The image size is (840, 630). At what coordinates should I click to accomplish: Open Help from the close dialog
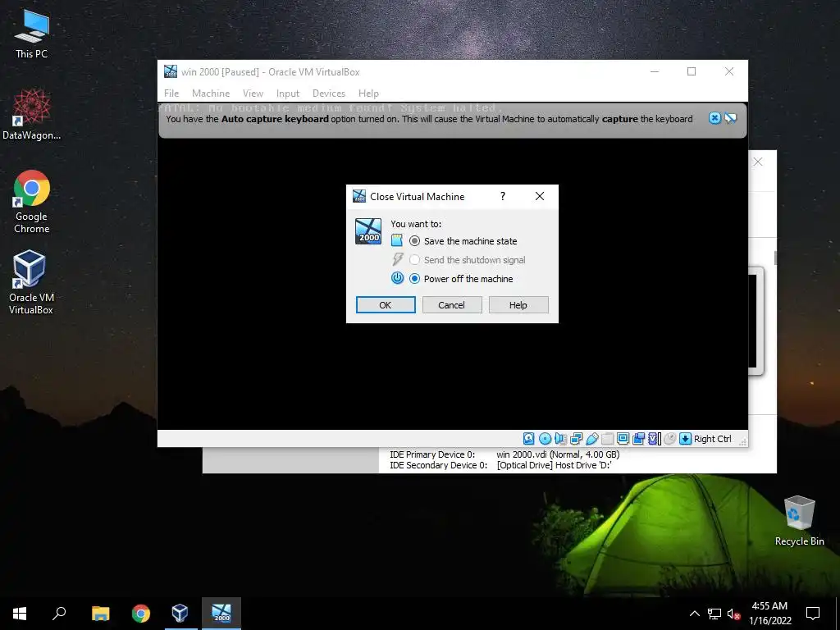point(518,305)
